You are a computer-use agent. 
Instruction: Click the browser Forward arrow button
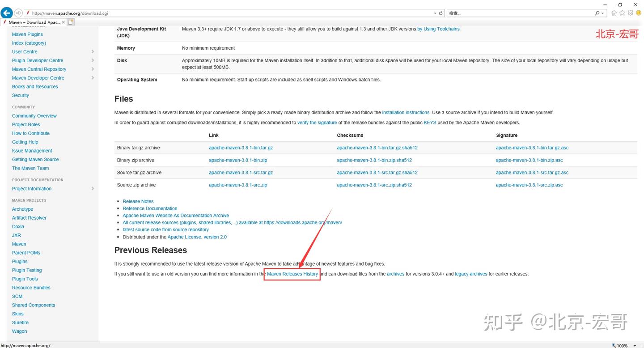tap(18, 13)
